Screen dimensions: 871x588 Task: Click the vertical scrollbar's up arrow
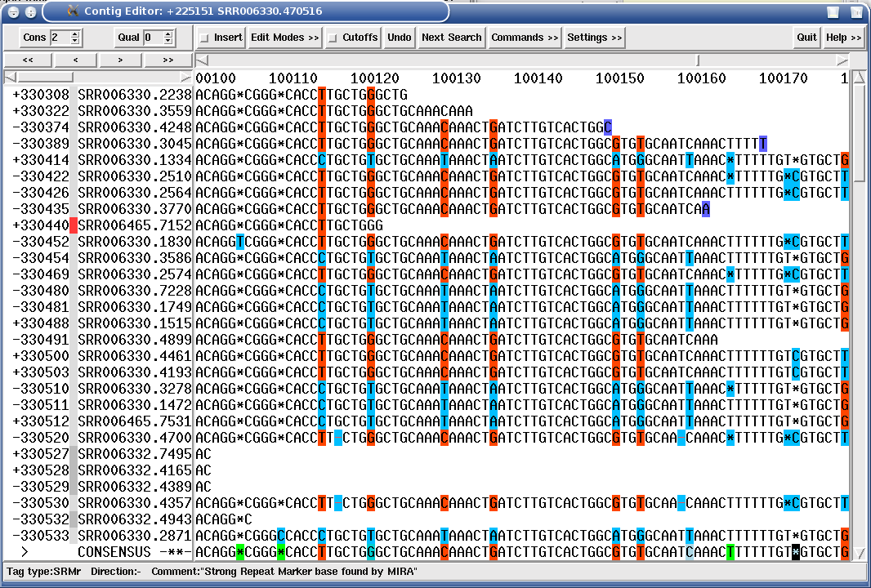tap(859, 78)
